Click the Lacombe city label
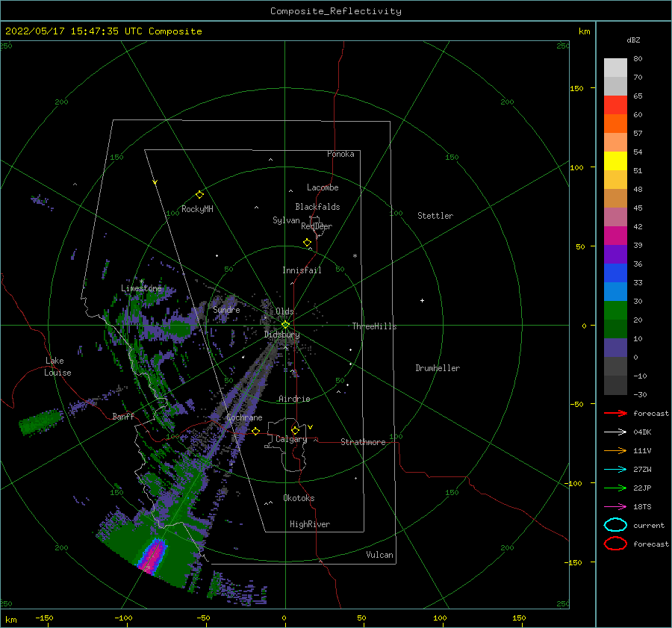This screenshot has height=628, width=672. (323, 187)
